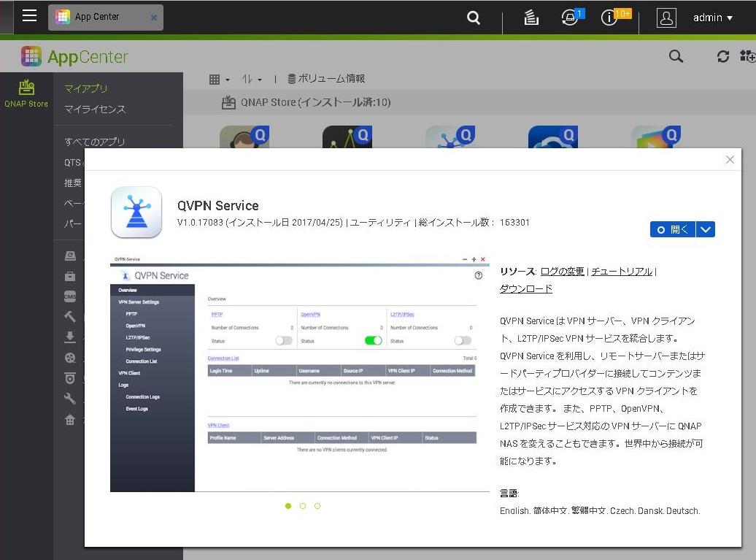Click the wrench utilities category icon
This screenshot has width=756, height=560.
tap(70, 399)
